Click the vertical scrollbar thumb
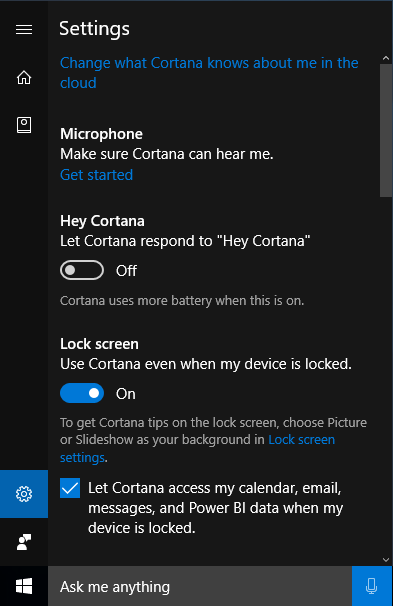Screen dimensions: 393x606 point(386,131)
